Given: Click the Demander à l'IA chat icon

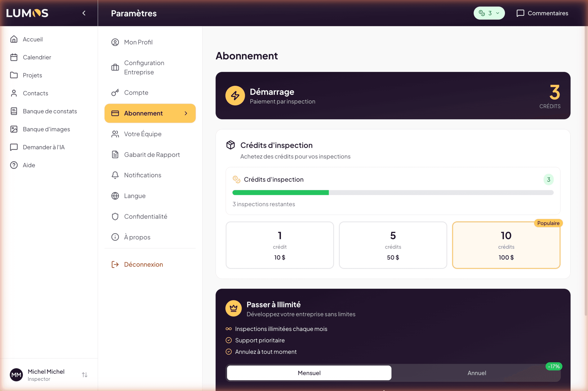Looking at the screenshot, I should pos(14,147).
